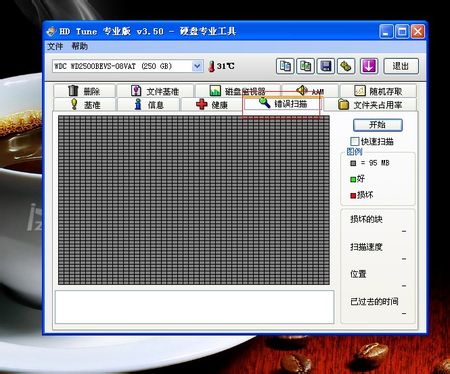Open the drive selection dropdown
450x374 pixels.
(x=197, y=66)
